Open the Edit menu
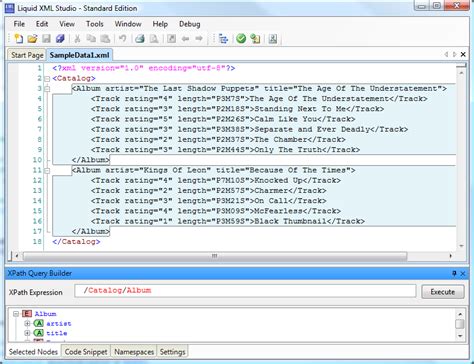The image size is (474, 364). click(x=42, y=24)
